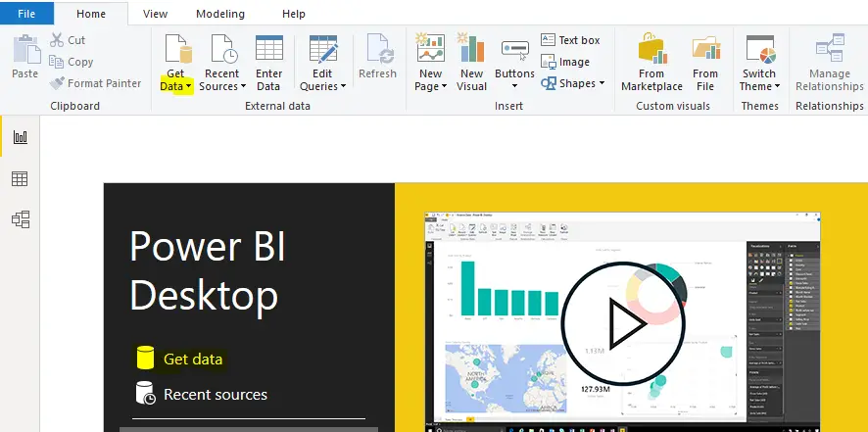Expand the Switch Theme dropdown arrow
The width and height of the screenshot is (868, 432).
(x=777, y=86)
